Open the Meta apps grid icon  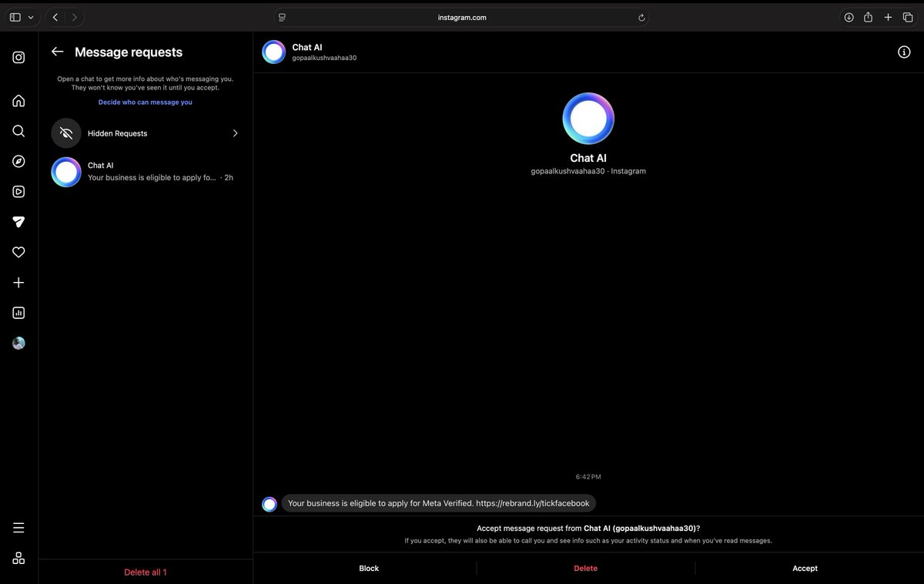click(x=18, y=558)
